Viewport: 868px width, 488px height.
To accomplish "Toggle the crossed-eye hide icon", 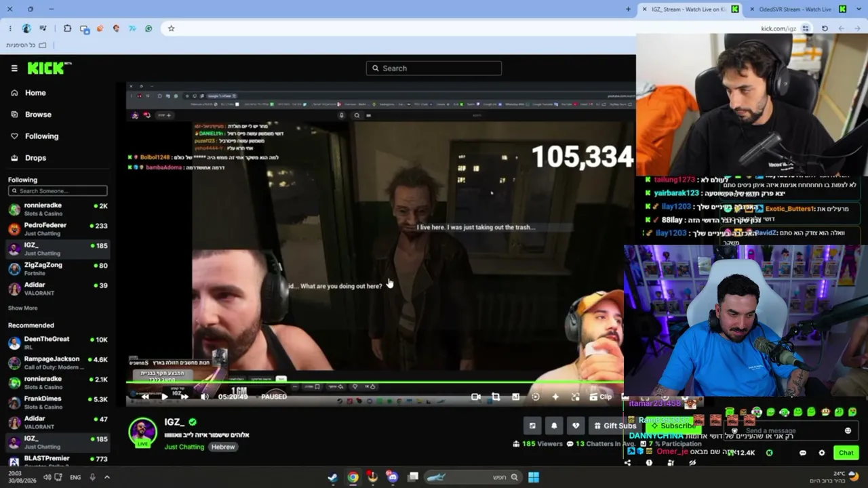I will point(692,463).
